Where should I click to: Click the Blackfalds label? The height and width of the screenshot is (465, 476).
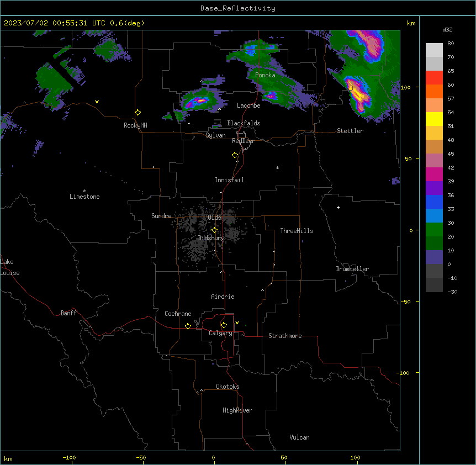pyautogui.click(x=244, y=123)
